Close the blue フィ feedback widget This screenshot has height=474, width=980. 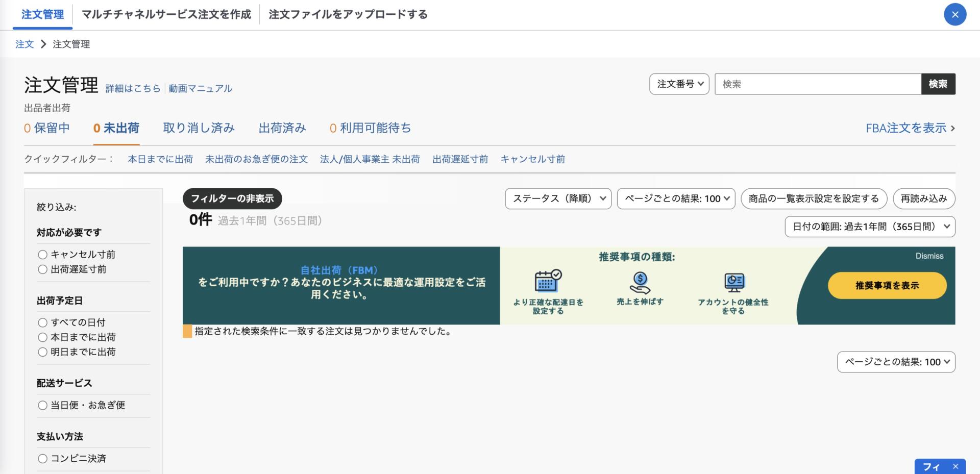pyautogui.click(x=955, y=466)
